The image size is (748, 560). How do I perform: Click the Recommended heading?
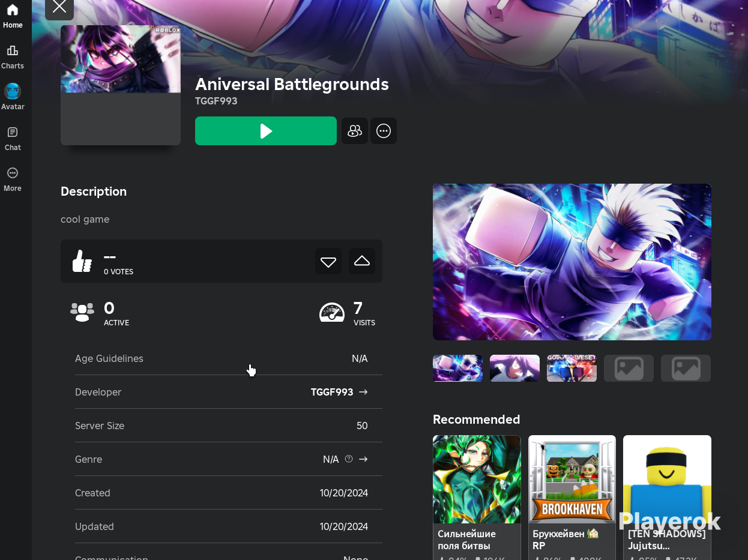[x=476, y=420]
